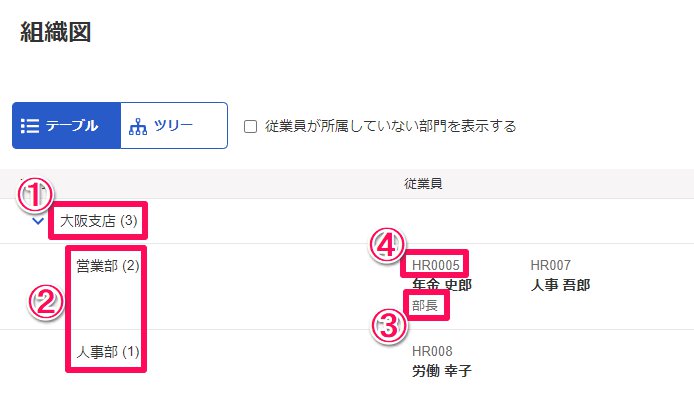Click the 従業員が所属していない部門を表示する label text

(390, 126)
